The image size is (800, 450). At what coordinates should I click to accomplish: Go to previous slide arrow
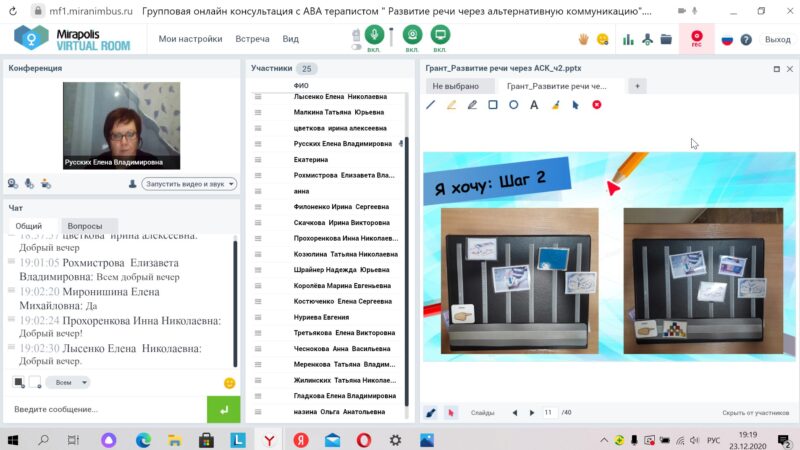coord(514,412)
